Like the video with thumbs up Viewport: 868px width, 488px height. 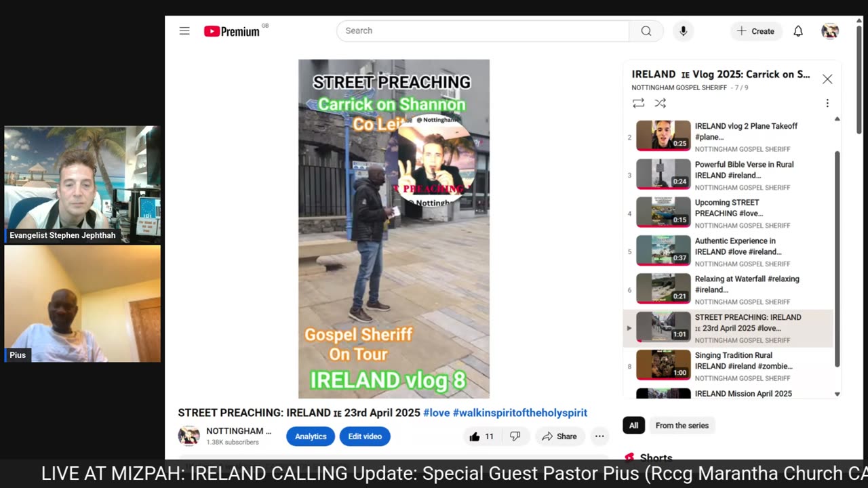coord(481,436)
